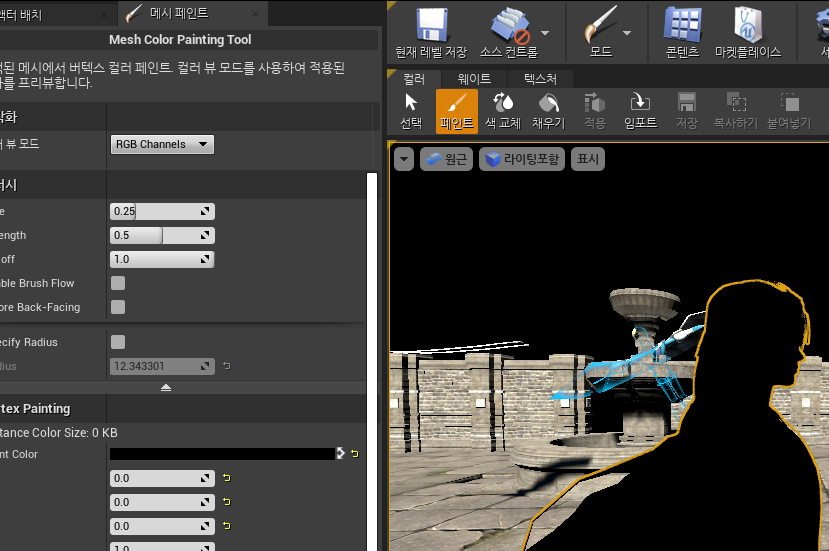Choose the Swap color (색 교체) tool
This screenshot has height=551, width=829.
[503, 111]
